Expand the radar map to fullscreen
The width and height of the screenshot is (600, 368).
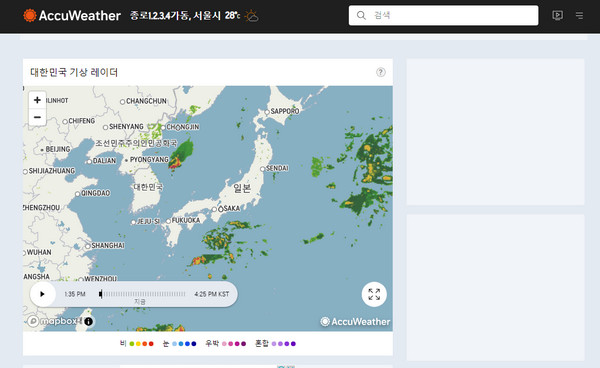[x=374, y=294]
